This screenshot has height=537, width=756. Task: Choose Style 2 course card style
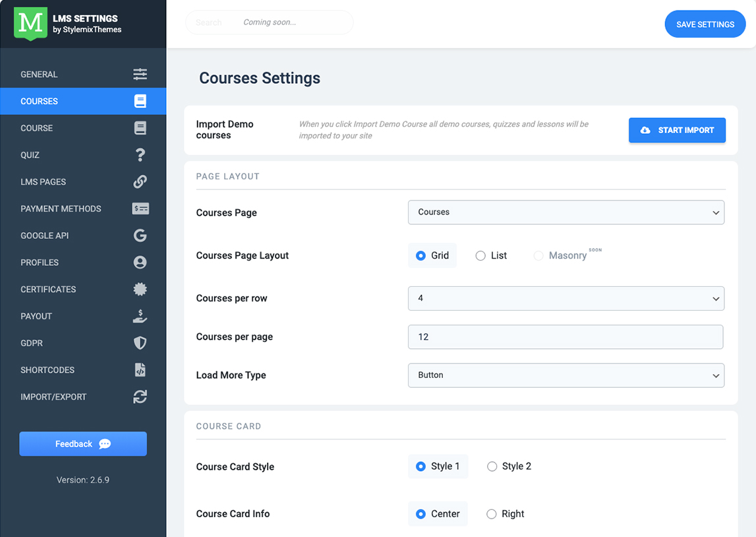coord(492,466)
